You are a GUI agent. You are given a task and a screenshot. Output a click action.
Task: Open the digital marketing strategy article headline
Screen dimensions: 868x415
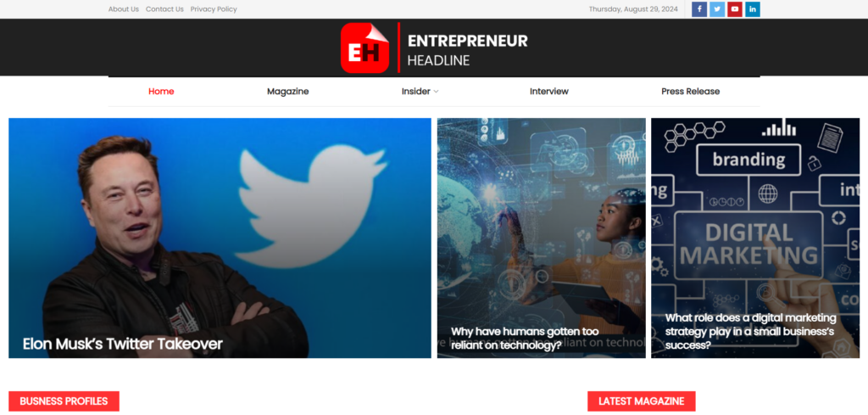pyautogui.click(x=751, y=331)
